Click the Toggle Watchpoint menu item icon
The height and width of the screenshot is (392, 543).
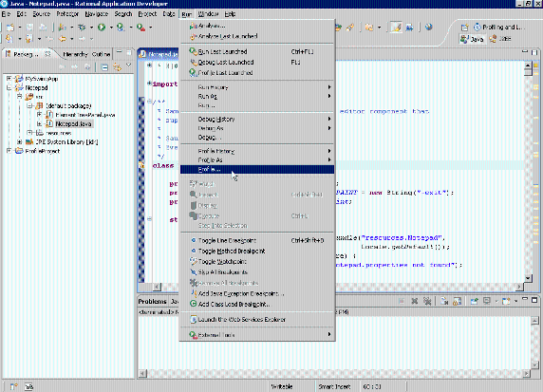pos(194,261)
